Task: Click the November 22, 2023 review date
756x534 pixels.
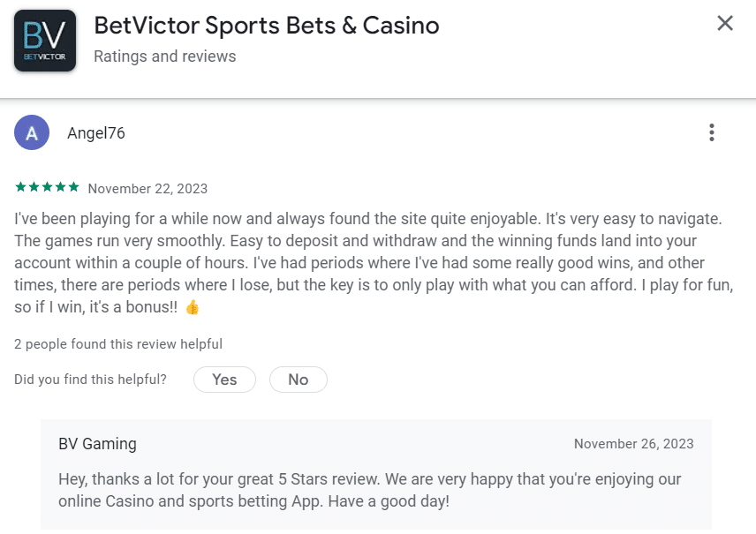Action: click(x=147, y=188)
